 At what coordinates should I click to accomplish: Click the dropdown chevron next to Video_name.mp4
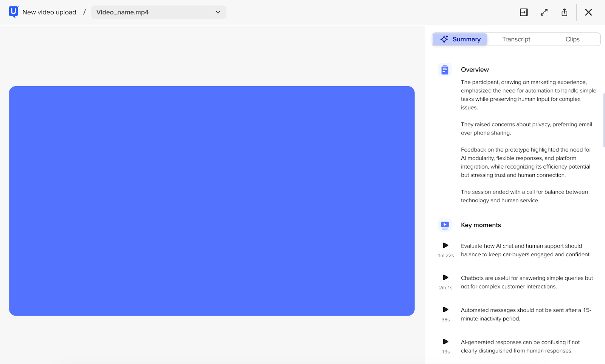click(x=218, y=12)
